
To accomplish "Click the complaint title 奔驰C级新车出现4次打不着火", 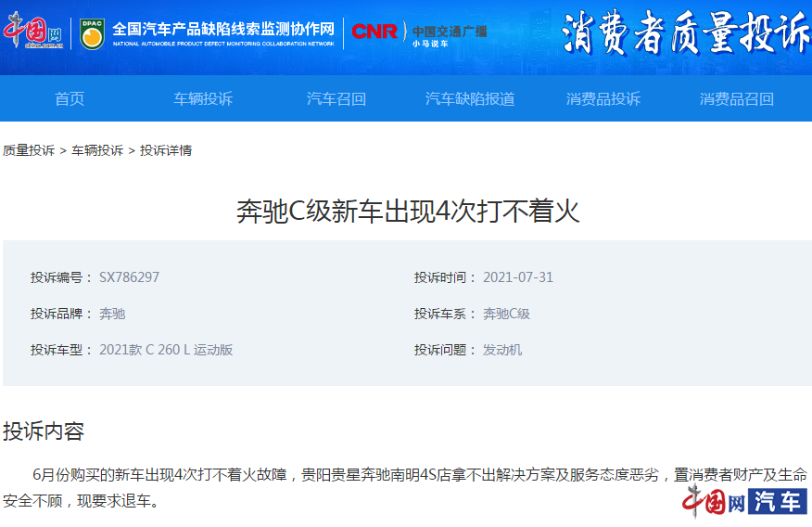I will [408, 212].
